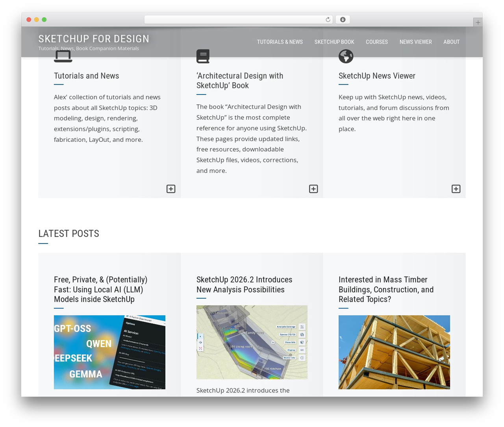Click the GPT-OSS QWEN GEMMA post thumbnail

coord(109,352)
